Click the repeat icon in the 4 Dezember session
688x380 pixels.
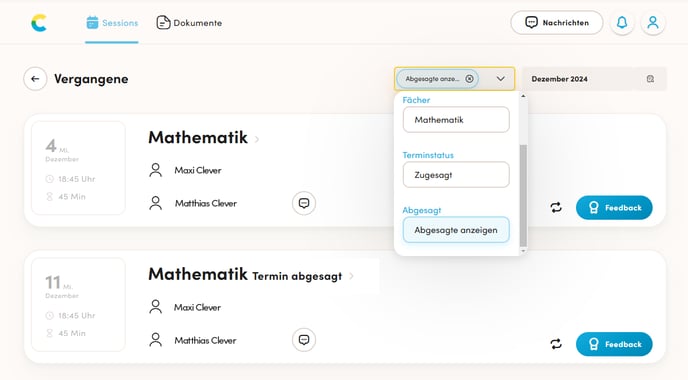tap(556, 208)
